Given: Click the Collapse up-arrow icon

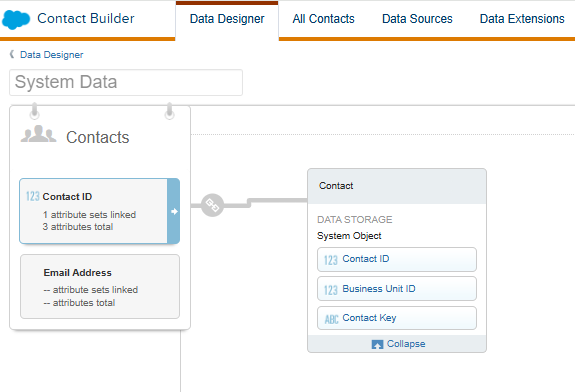Looking at the screenshot, I should pyautogui.click(x=377, y=344).
